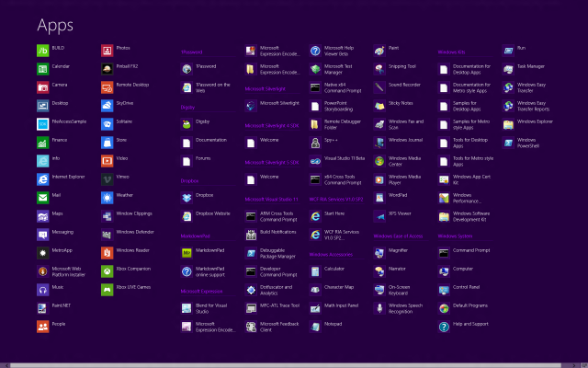Open the Photos app icon

point(107,51)
